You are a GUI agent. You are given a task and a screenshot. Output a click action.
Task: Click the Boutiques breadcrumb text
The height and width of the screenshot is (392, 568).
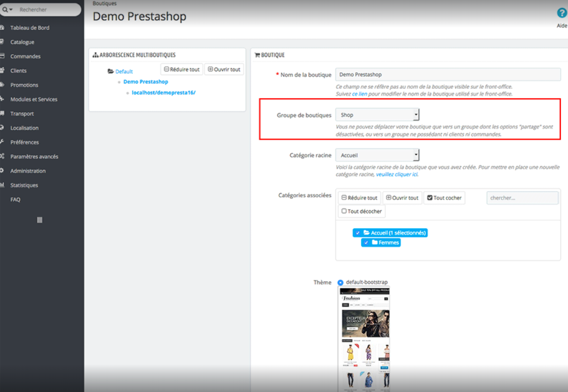point(105,3)
